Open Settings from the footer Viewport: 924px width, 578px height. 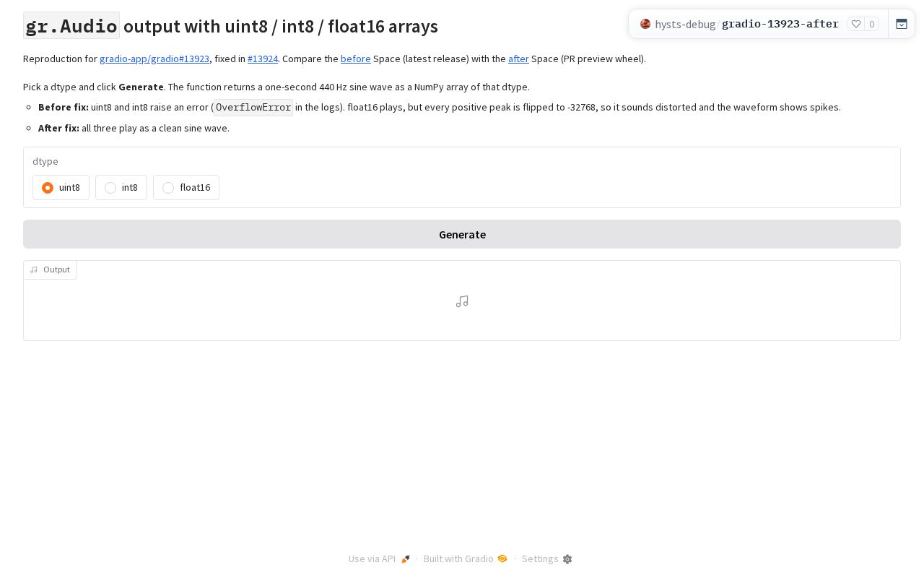[x=546, y=559]
